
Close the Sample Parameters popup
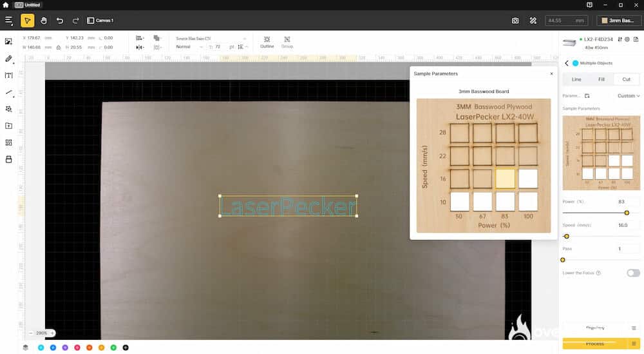point(552,74)
